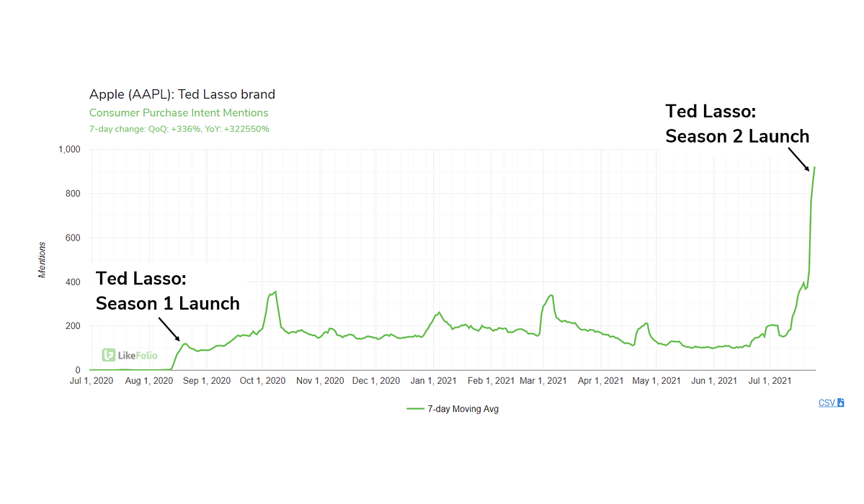The width and height of the screenshot is (864, 504).
Task: Click the green legend line swatch
Action: [x=415, y=409]
